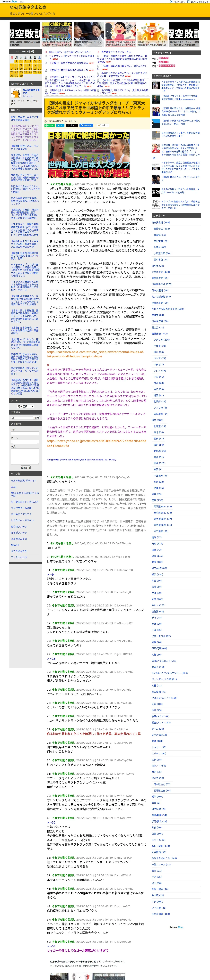The width and height of the screenshot is (210, 980).
Task: Click the penguin Twitter profile avatar
Action: (x=16, y=92)
